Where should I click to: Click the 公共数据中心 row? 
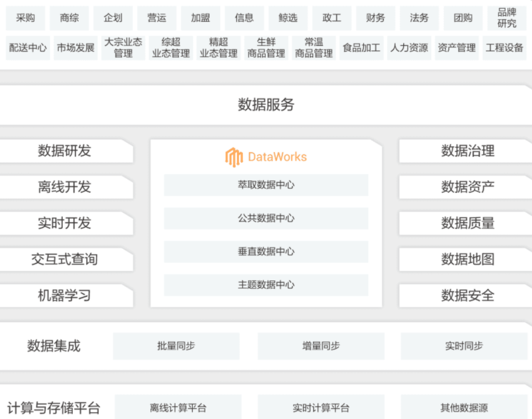click(266, 218)
